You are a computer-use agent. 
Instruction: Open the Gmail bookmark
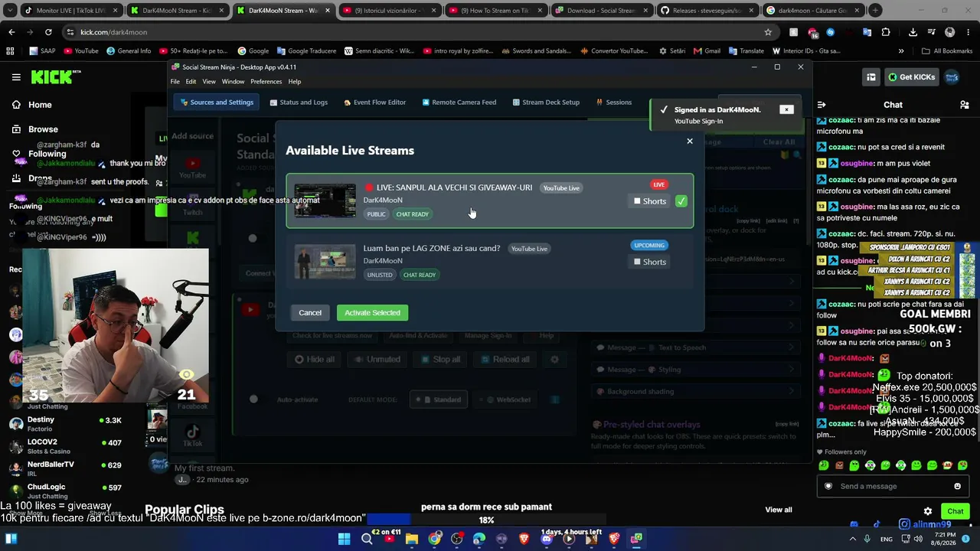coord(707,51)
